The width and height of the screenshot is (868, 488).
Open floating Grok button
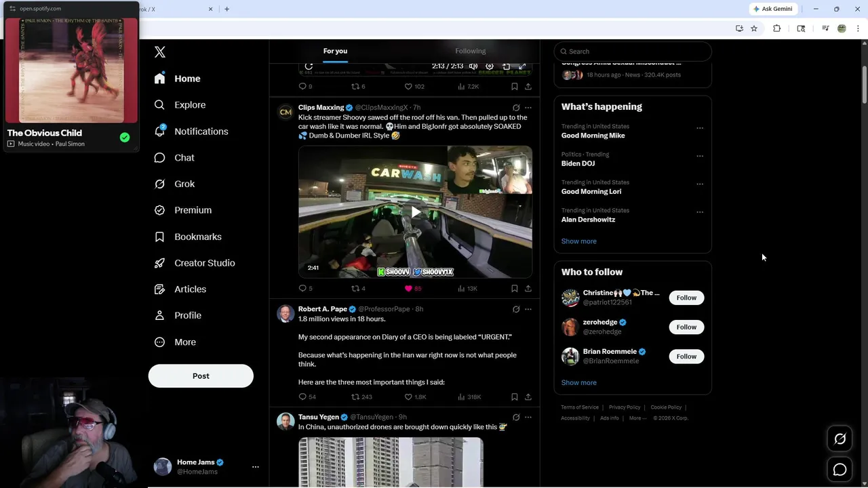point(840,439)
